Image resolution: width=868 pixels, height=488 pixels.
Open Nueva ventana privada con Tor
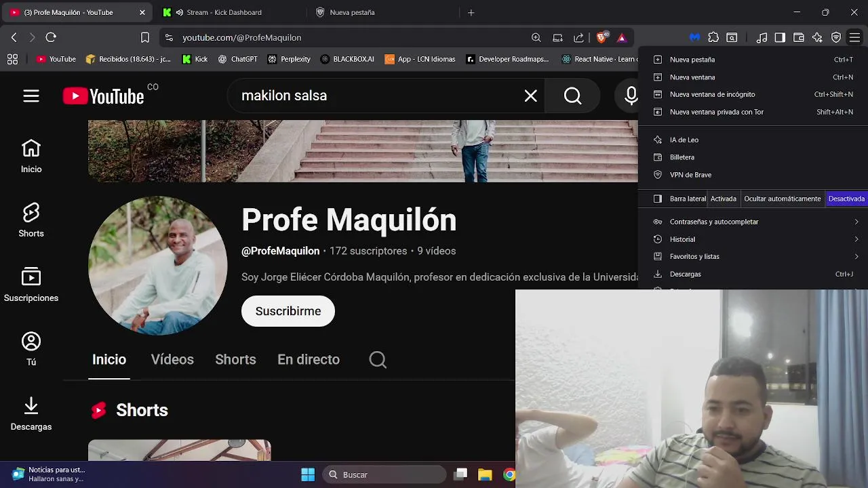tap(753, 112)
